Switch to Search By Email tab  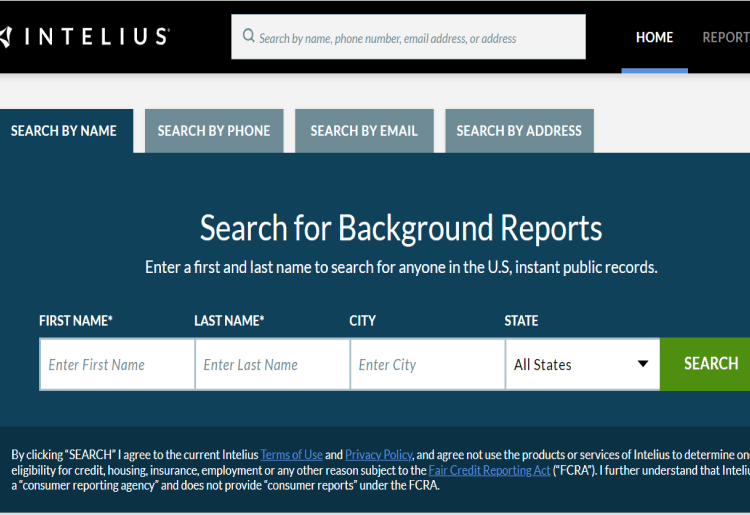tap(364, 131)
